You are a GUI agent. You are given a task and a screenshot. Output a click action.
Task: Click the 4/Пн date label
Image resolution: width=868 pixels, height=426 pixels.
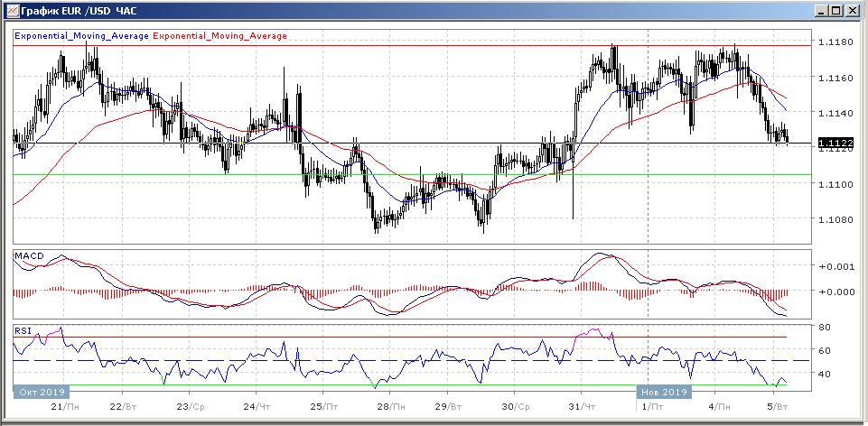point(719,407)
